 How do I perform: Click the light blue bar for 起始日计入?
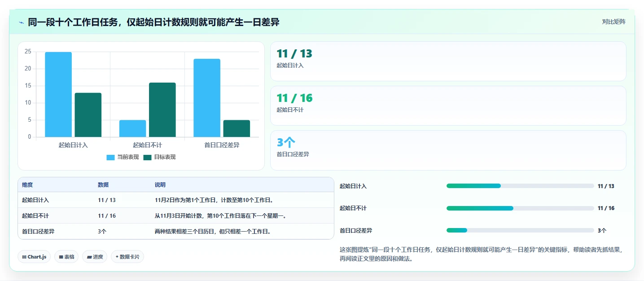pos(58,94)
